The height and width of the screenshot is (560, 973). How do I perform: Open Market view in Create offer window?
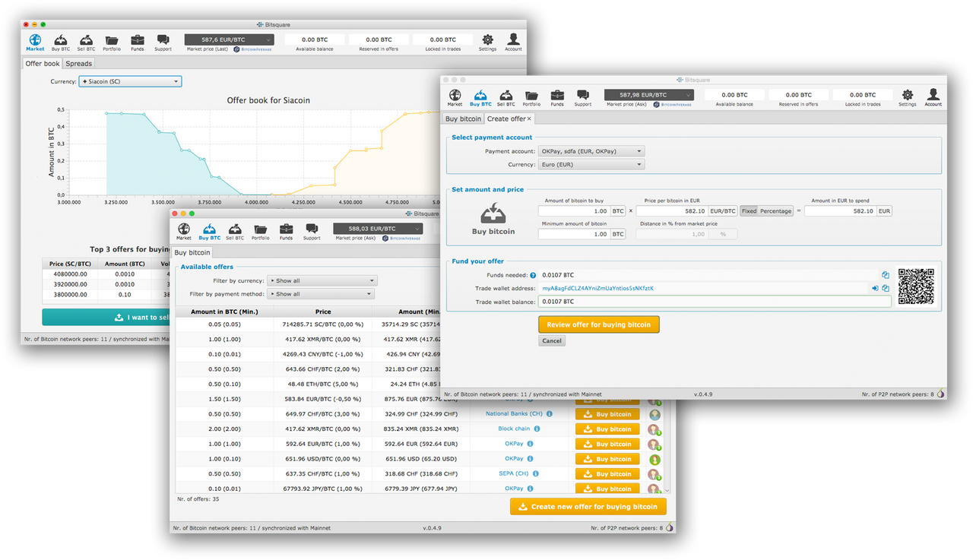(x=455, y=97)
